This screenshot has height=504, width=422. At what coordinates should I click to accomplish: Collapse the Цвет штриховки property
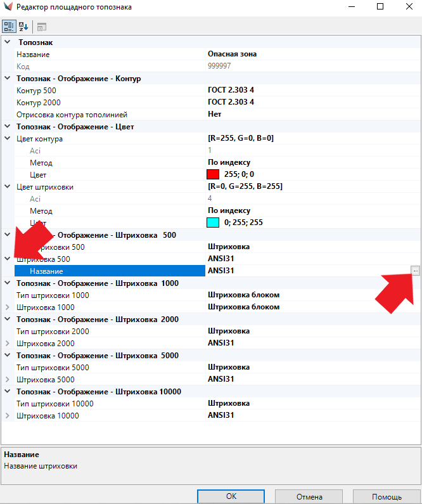pyautogui.click(x=8, y=186)
